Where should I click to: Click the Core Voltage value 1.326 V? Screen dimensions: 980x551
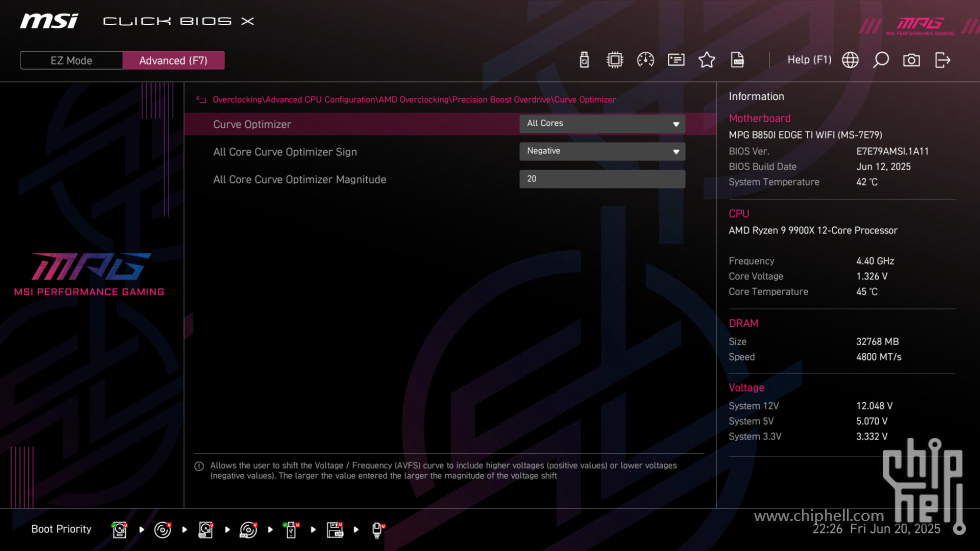click(872, 276)
